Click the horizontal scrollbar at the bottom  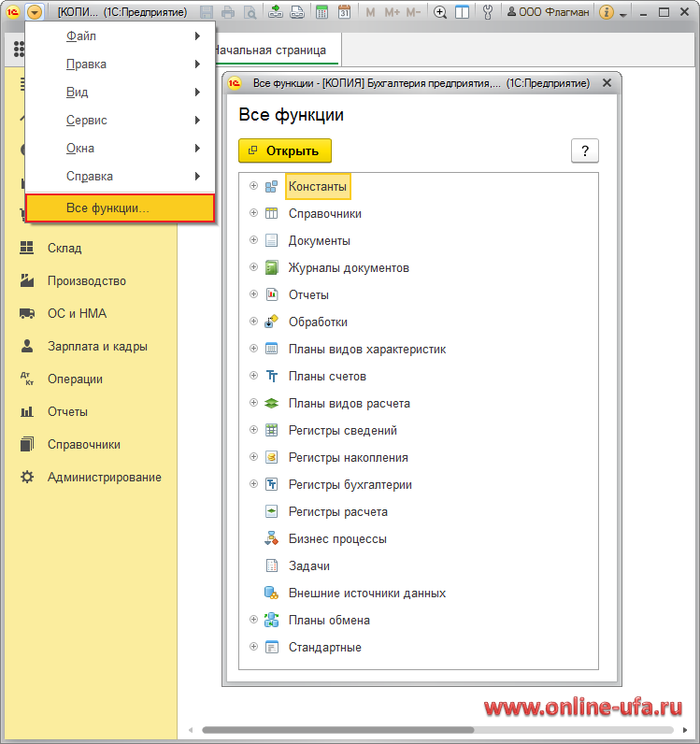374,730
